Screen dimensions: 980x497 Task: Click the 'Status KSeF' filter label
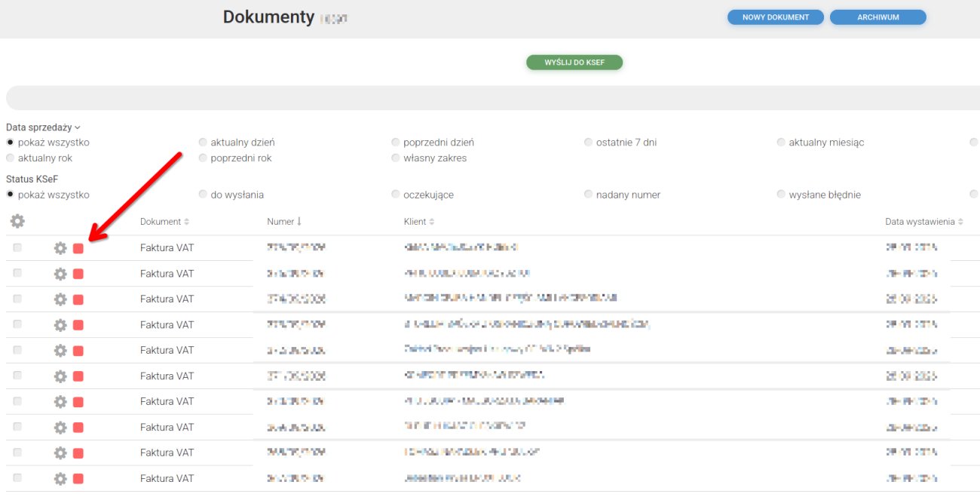click(32, 179)
